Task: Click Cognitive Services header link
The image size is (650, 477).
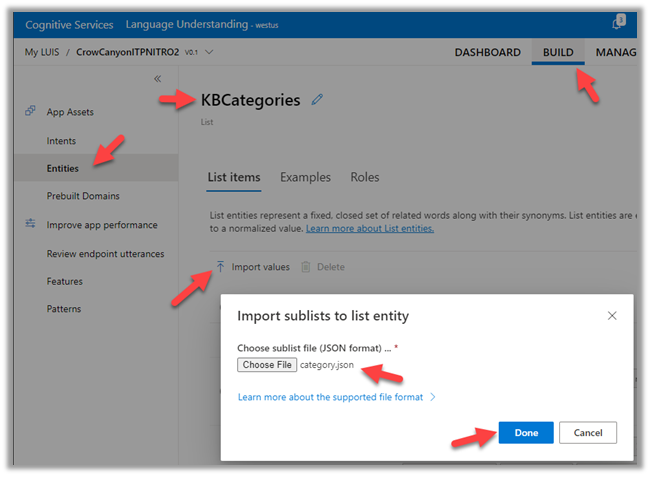Action: pos(69,25)
